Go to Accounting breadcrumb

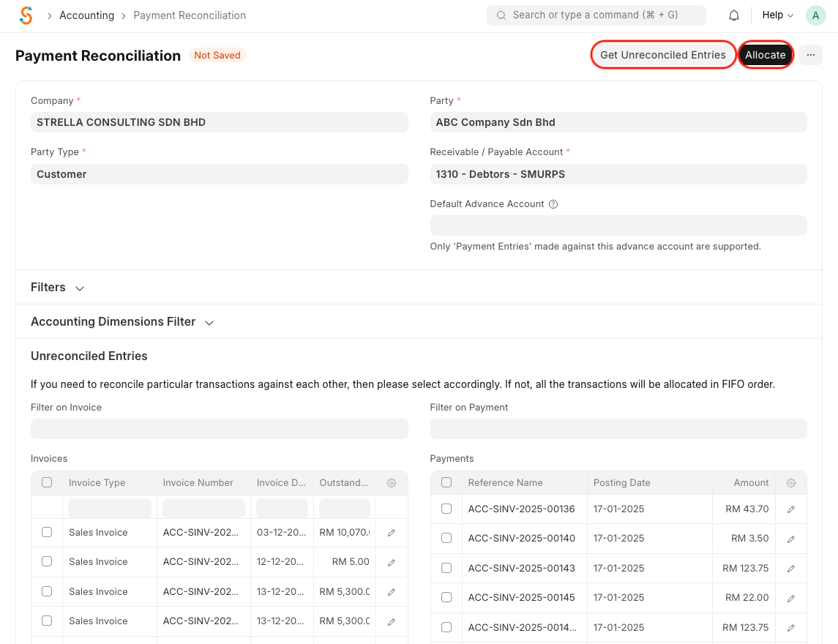(86, 15)
